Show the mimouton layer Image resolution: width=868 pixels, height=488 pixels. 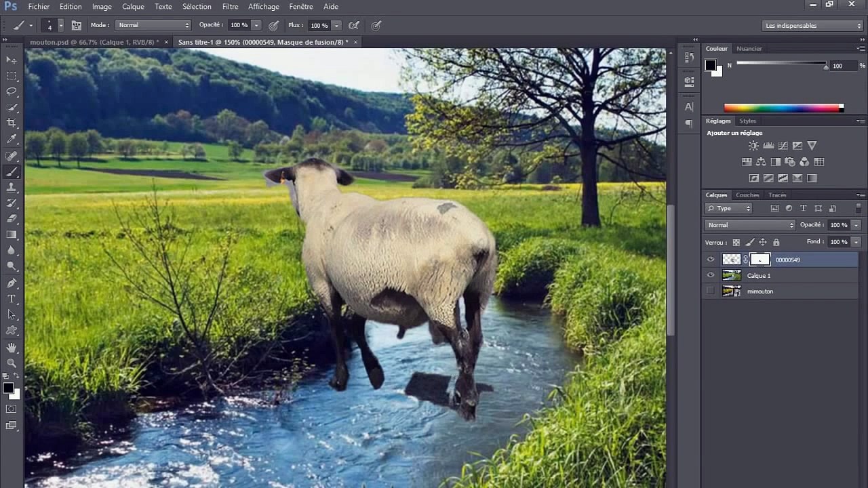pyautogui.click(x=711, y=291)
